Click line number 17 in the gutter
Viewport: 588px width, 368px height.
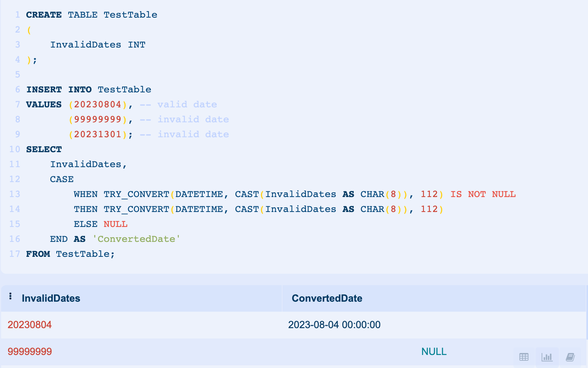pos(15,254)
